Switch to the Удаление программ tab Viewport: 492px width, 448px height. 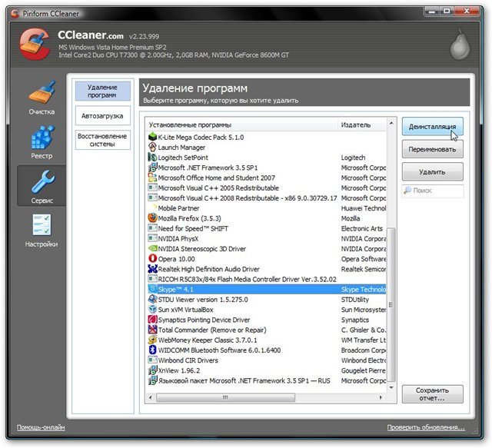coord(102,91)
